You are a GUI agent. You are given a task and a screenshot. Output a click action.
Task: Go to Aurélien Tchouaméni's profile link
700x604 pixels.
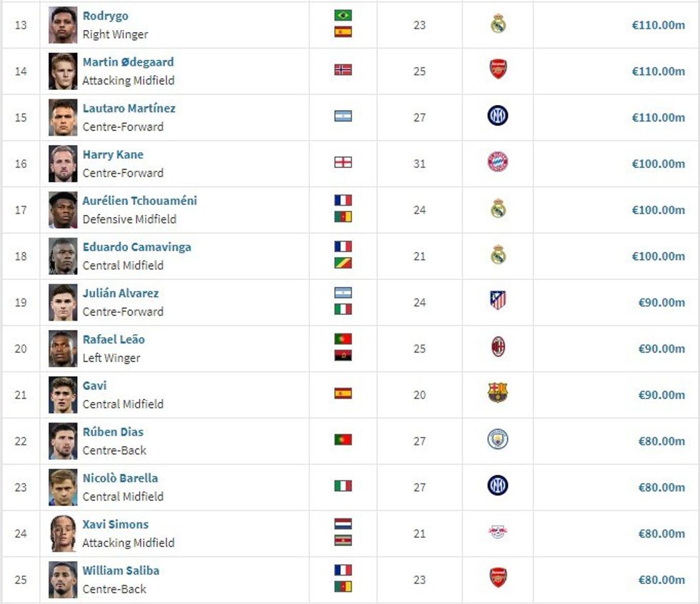(x=139, y=201)
